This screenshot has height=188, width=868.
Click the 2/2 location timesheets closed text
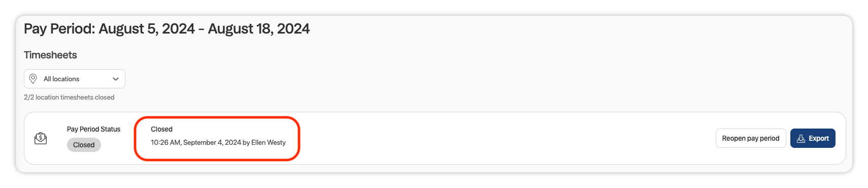point(69,97)
